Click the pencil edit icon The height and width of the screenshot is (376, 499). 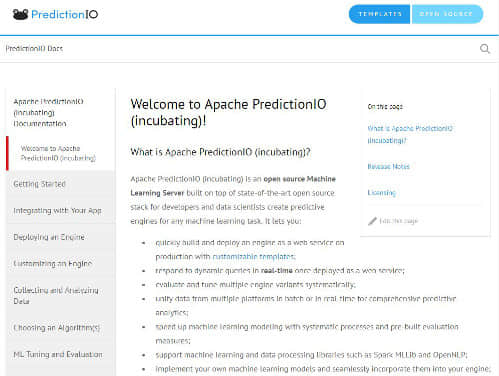[x=372, y=221]
